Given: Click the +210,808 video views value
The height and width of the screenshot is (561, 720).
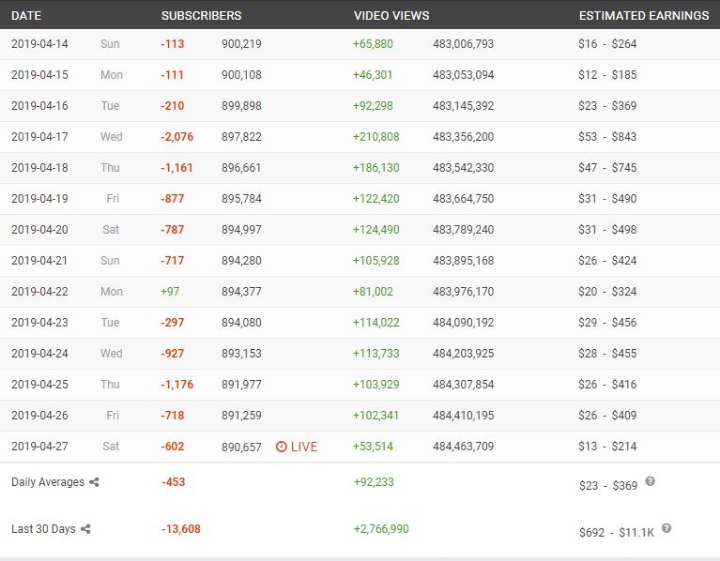Looking at the screenshot, I should [376, 137].
